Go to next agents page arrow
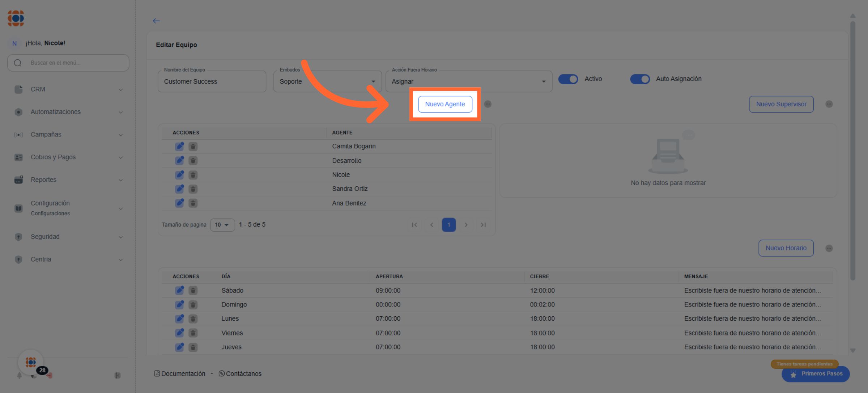Screen dimensions: 868x393 466,225
